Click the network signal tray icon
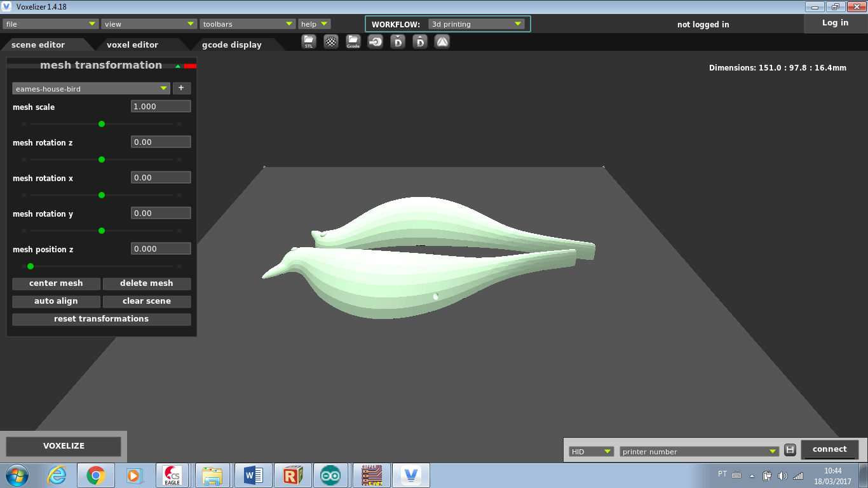The image size is (868, 488). coord(798,475)
